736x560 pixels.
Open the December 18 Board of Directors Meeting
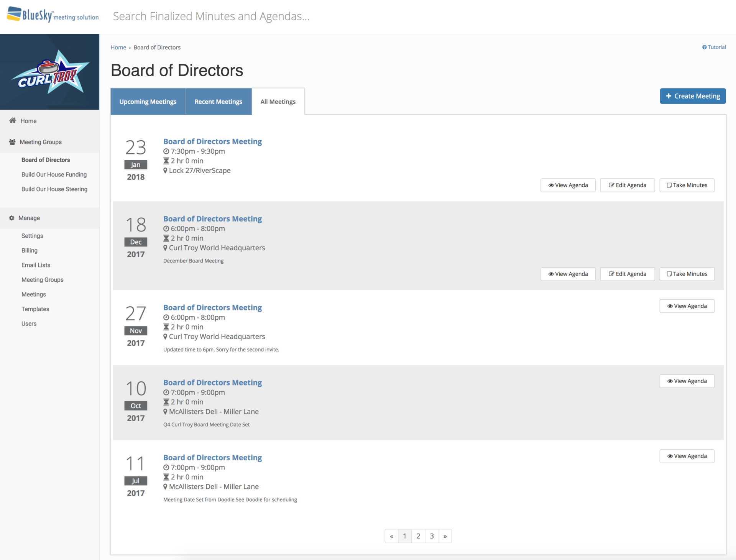212,218
